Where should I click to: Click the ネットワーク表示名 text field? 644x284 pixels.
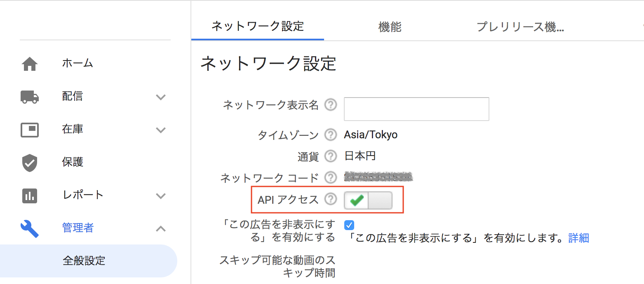click(x=416, y=109)
